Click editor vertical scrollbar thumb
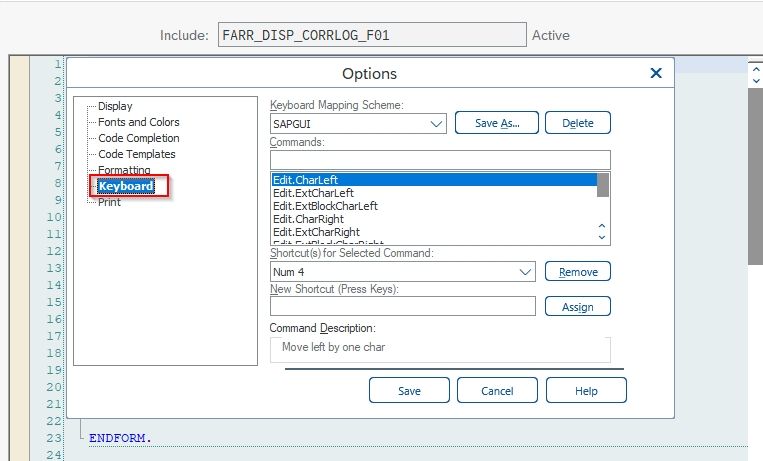Image resolution: width=763 pixels, height=461 pixels. [x=755, y=177]
